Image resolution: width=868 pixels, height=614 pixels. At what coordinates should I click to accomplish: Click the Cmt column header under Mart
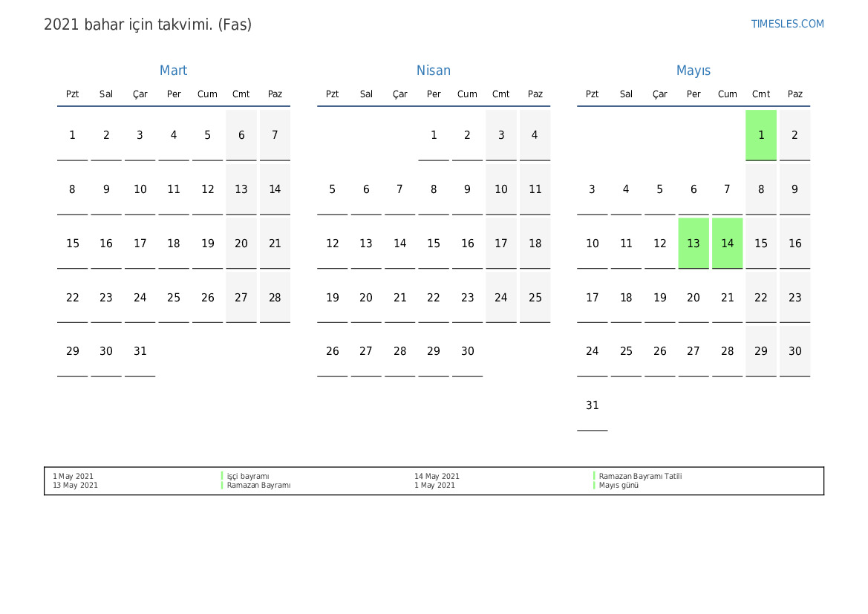241,94
